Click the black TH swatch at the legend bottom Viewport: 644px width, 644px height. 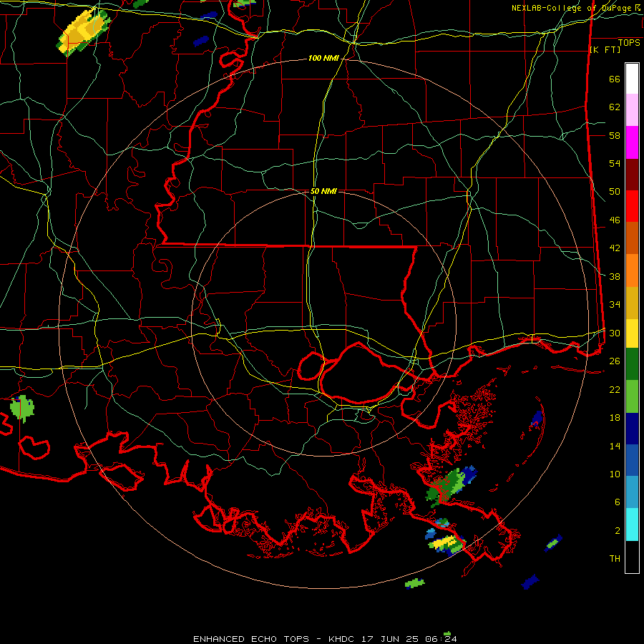632,556
